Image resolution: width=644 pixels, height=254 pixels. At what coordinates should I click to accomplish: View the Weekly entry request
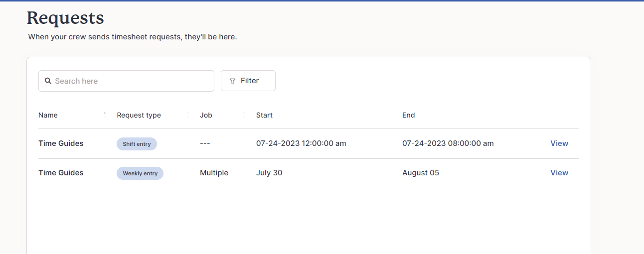coord(559,173)
